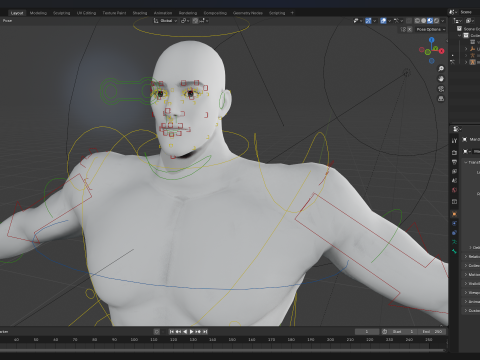Jump to the end frame button
This screenshot has height=360, width=480.
click(x=205, y=332)
